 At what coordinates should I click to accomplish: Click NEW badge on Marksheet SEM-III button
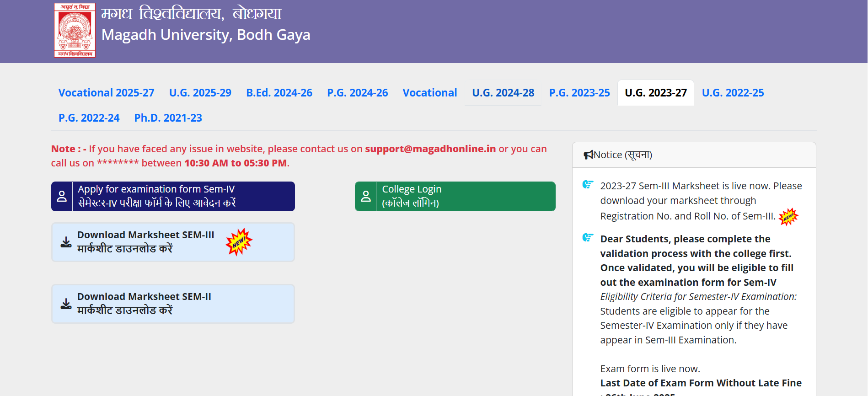[239, 241]
